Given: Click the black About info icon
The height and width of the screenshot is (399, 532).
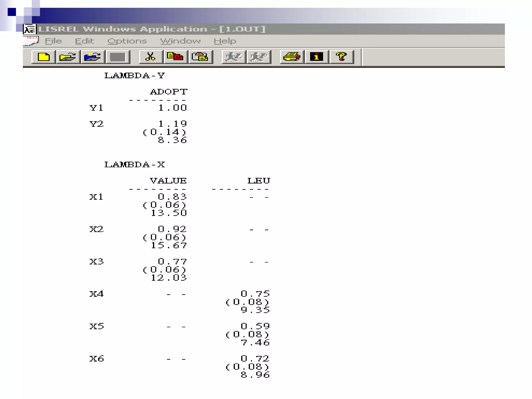Looking at the screenshot, I should 316,57.
